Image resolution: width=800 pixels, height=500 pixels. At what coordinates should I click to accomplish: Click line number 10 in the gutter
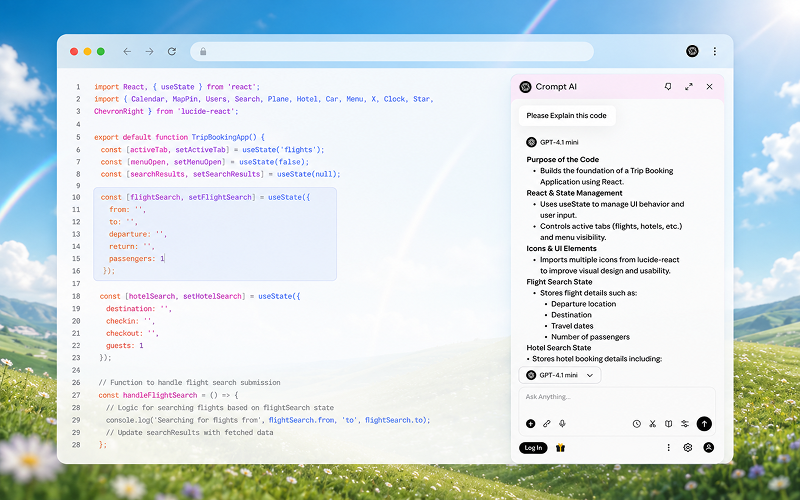(76, 197)
